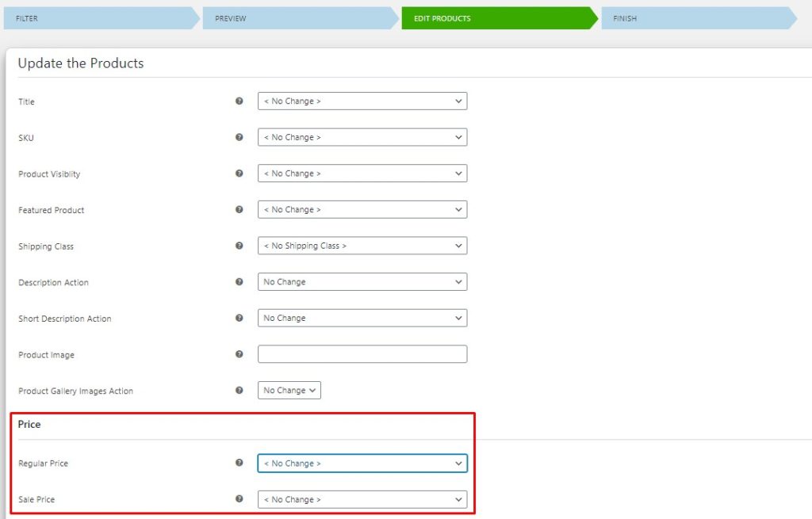The height and width of the screenshot is (519, 812).
Task: Click the Product Visiblity label
Action: pyautogui.click(x=49, y=174)
